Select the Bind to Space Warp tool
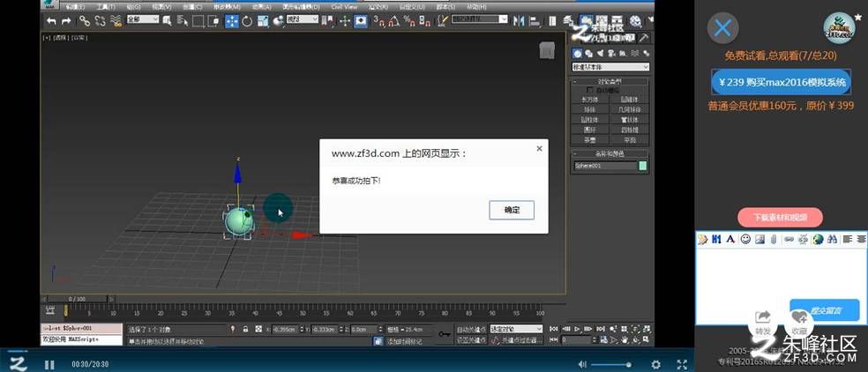Screen dimensions: 868x372 [116, 21]
